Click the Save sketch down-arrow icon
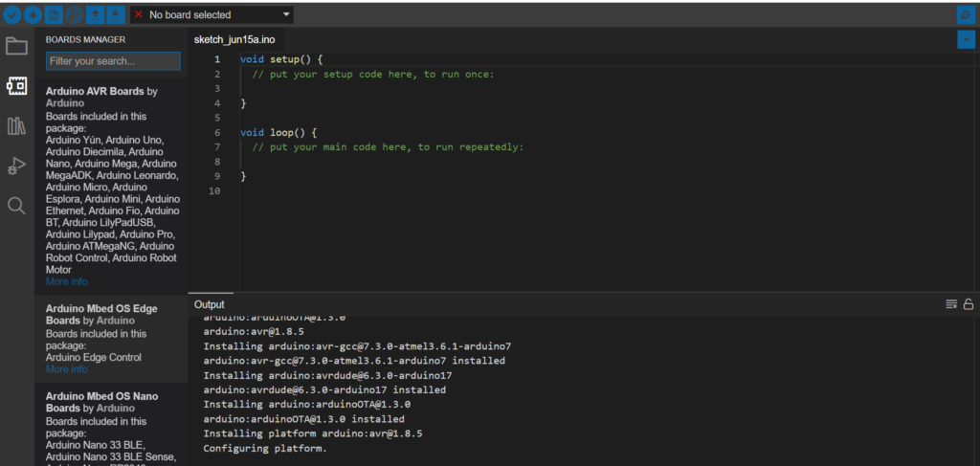 pyautogui.click(x=115, y=14)
